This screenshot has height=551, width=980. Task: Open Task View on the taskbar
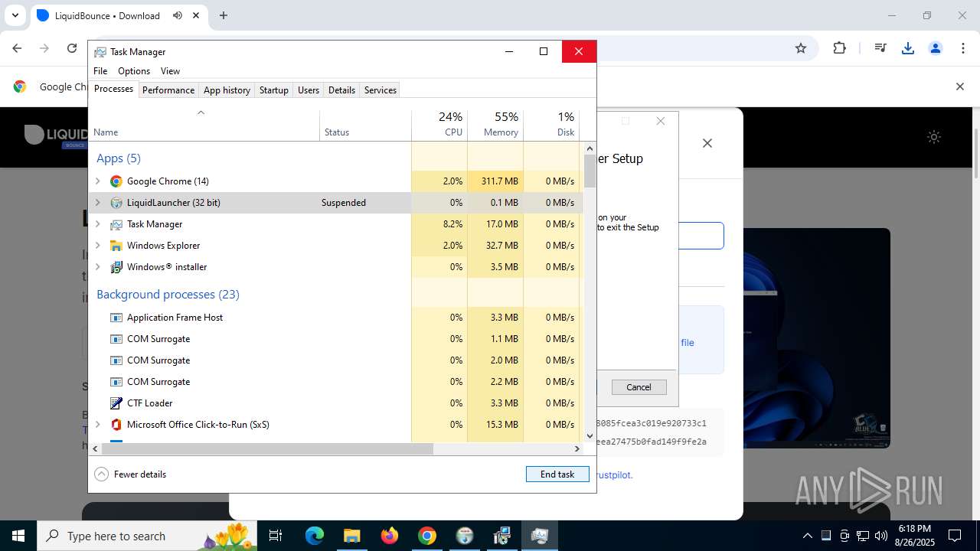pos(276,536)
